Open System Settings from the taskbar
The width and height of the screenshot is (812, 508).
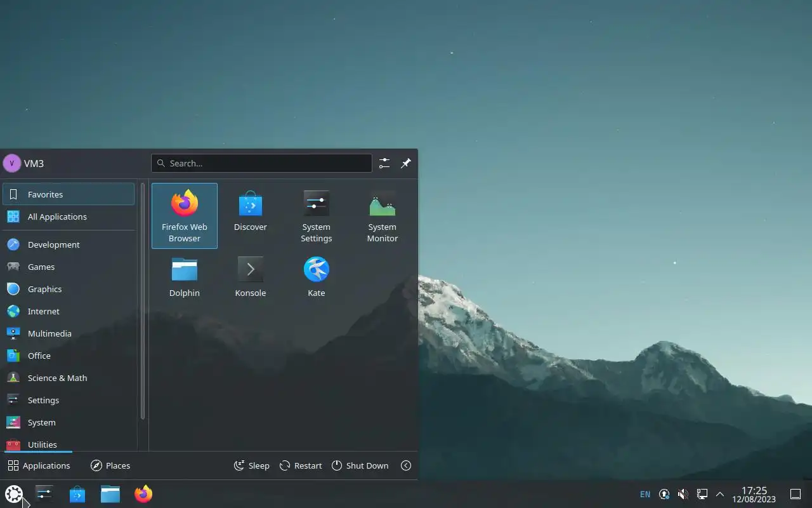pos(44,494)
